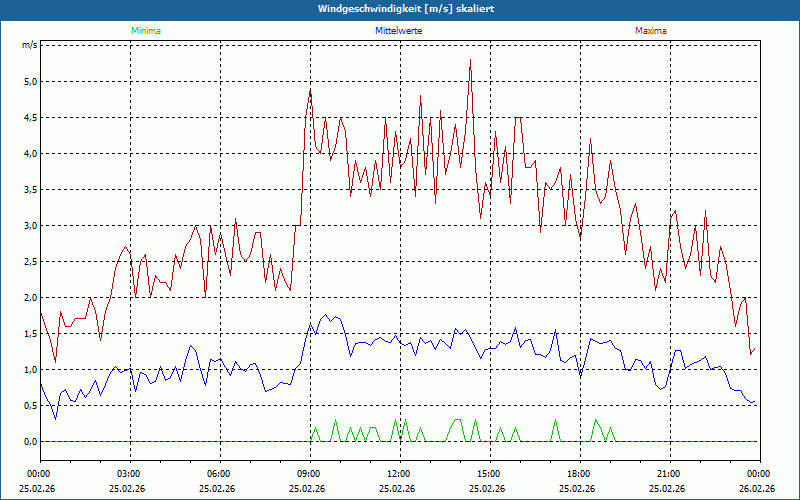This screenshot has height=500, width=800.
Task: Click the 15:00 time axis label
Action: tap(489, 474)
